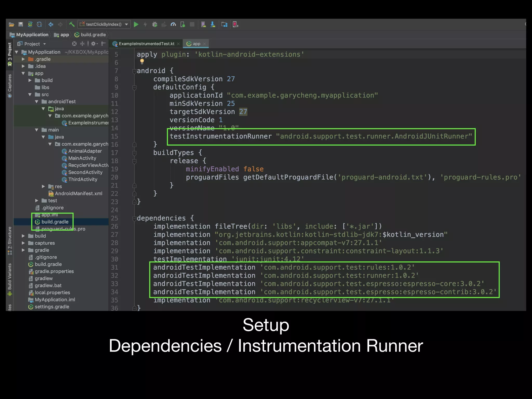Select the app module's build.gradle file
This screenshot has width=532, height=399.
[x=52, y=222]
